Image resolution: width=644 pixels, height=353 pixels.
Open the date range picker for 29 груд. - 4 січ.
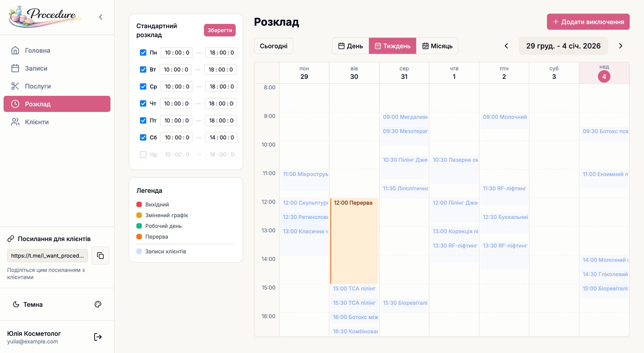pyautogui.click(x=563, y=46)
